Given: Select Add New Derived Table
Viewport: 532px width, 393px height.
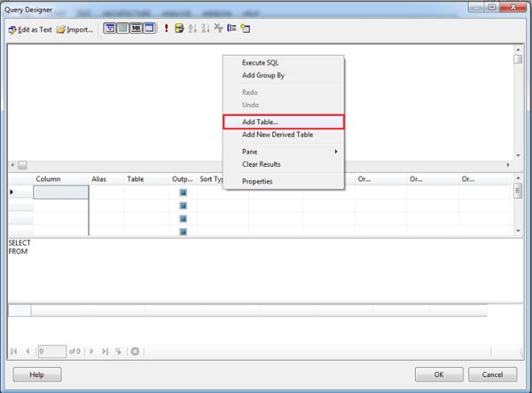Looking at the screenshot, I should point(278,135).
